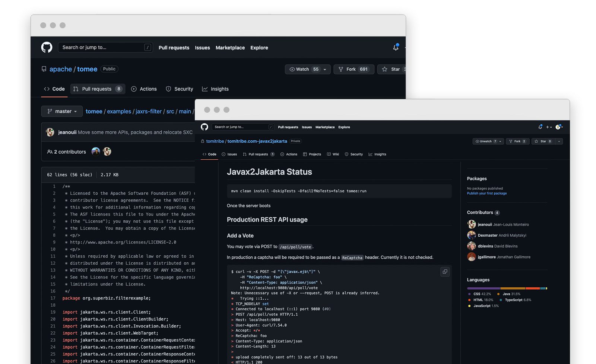Click Marketplace in javax2jakarta window top nav
596x364 pixels.
325,127
